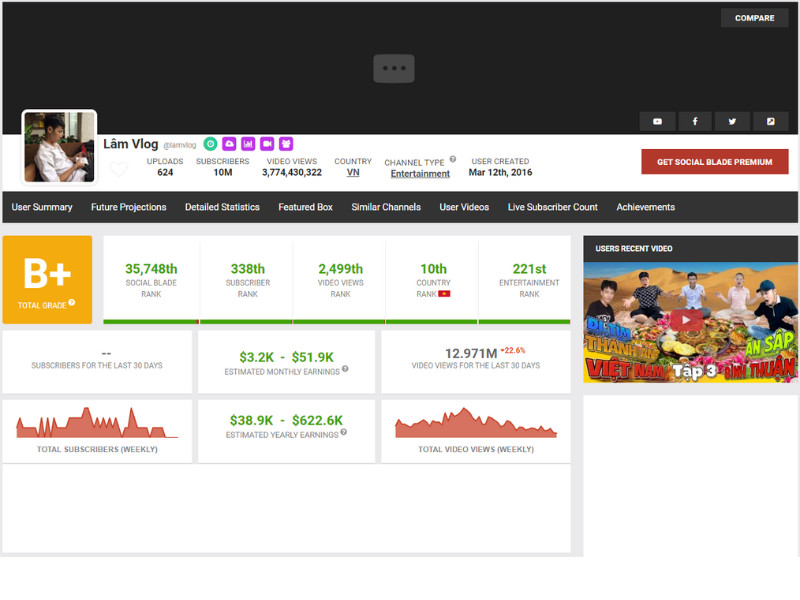This screenshot has width=800, height=600.
Task: Click the Total Subscribers weekly chart
Action: [x=97, y=423]
